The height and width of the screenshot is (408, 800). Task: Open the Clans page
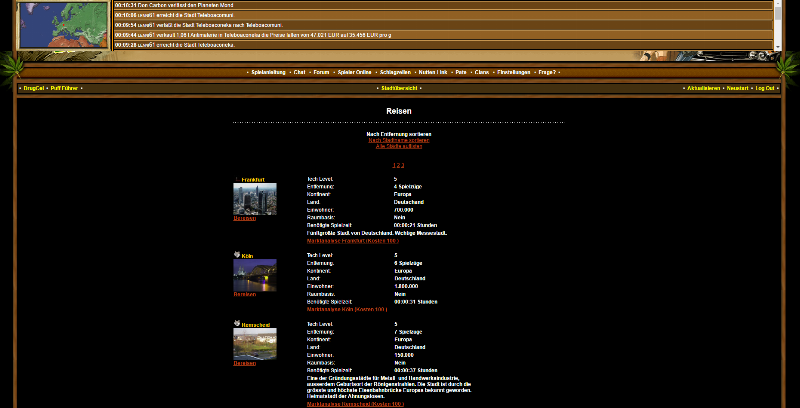(482, 72)
